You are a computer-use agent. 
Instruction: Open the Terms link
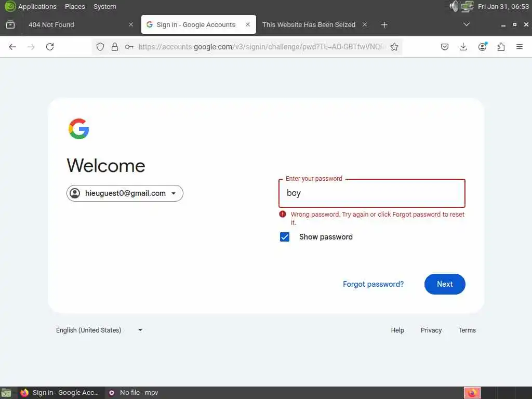coord(467,330)
